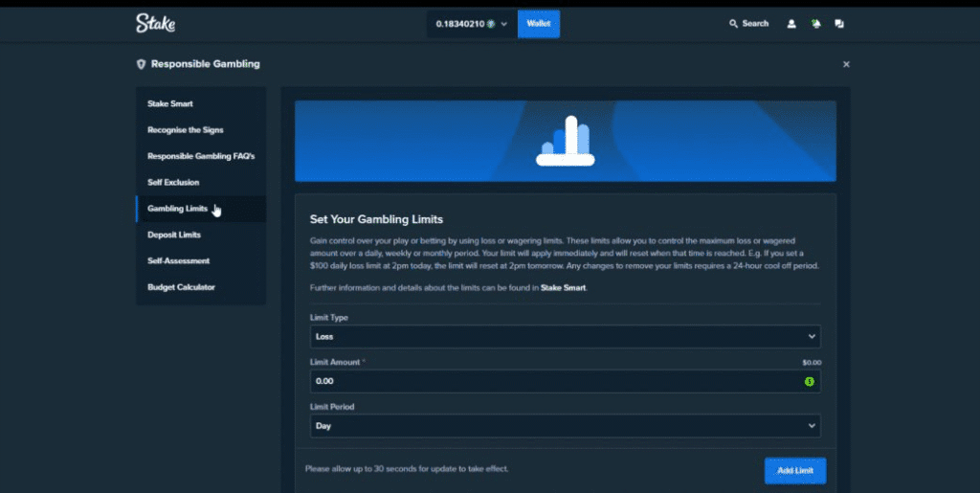Switch to Deposit Limits section
The height and width of the screenshot is (493, 980).
[x=174, y=235]
